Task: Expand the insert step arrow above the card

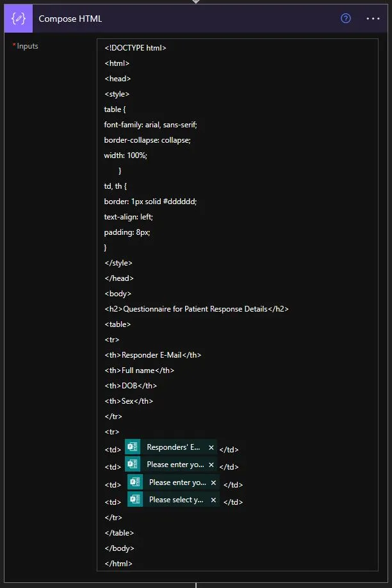Action: click(196, 3)
